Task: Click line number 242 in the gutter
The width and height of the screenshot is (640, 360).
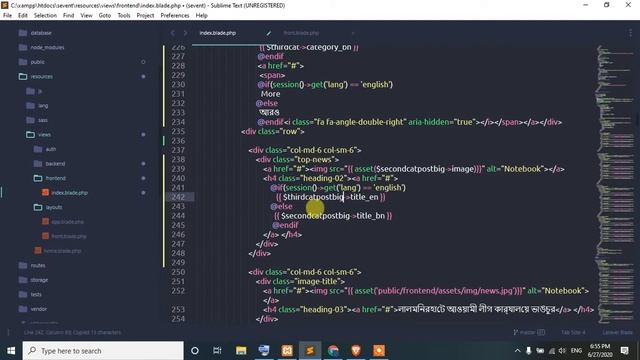Action: [178, 197]
